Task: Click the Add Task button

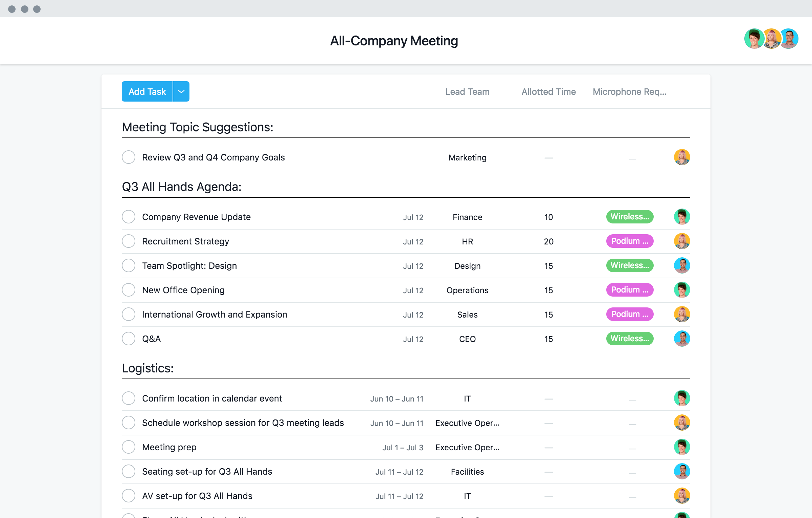Action: point(147,91)
